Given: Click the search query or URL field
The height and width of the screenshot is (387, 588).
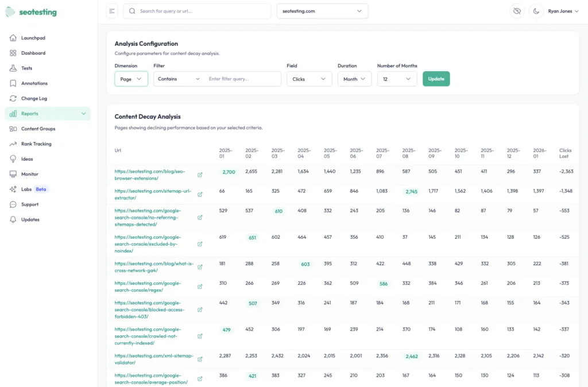Looking at the screenshot, I should [197, 11].
